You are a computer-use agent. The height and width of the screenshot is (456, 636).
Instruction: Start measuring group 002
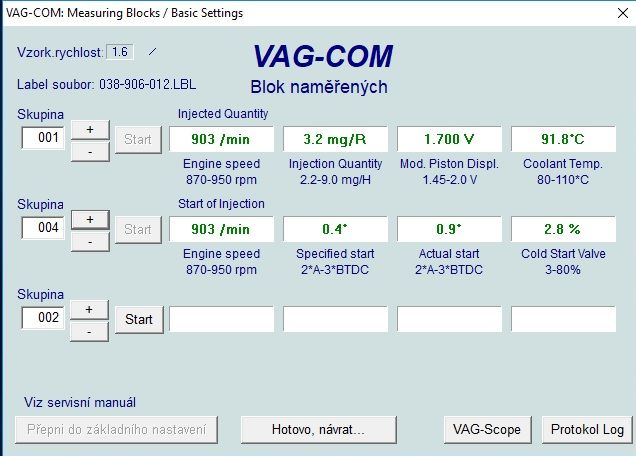point(138,319)
